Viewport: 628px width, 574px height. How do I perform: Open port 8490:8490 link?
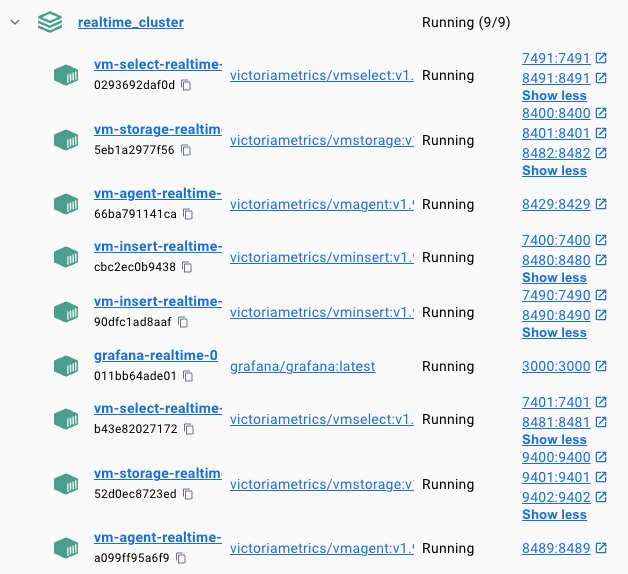[556, 315]
